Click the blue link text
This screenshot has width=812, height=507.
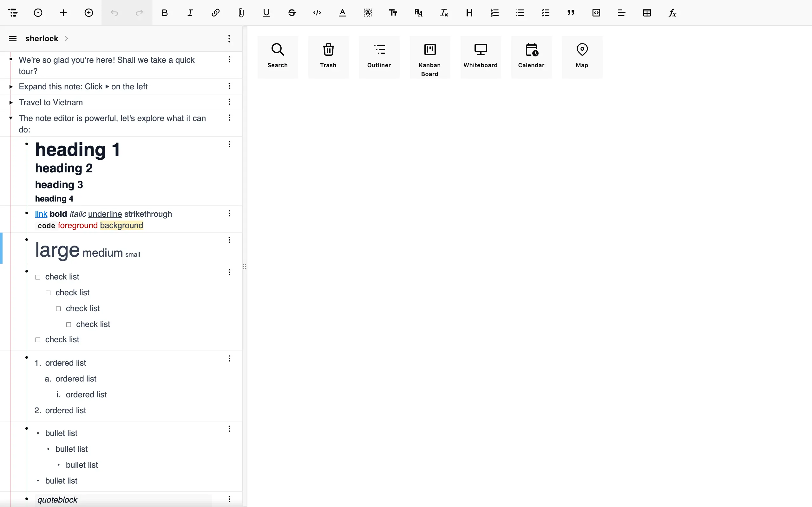point(41,214)
